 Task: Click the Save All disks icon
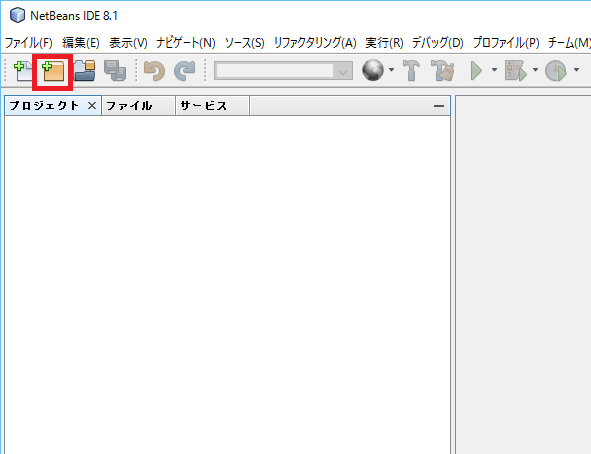[x=115, y=71]
